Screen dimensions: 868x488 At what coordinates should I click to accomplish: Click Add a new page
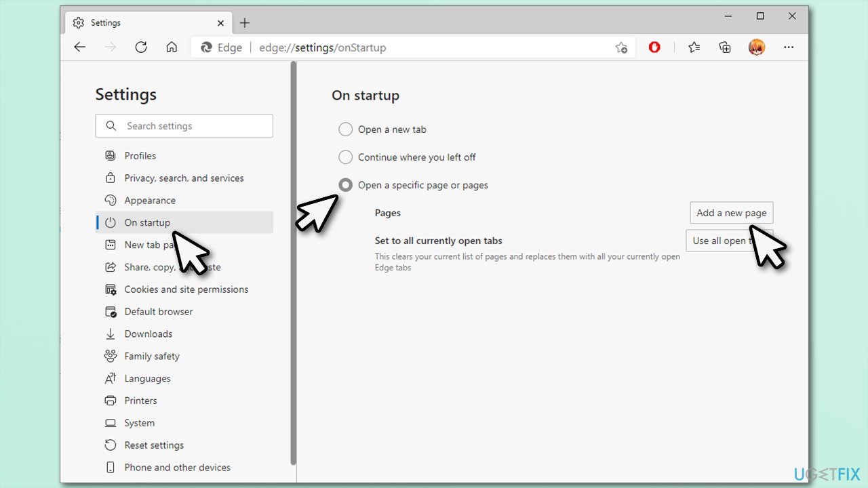[x=731, y=212]
